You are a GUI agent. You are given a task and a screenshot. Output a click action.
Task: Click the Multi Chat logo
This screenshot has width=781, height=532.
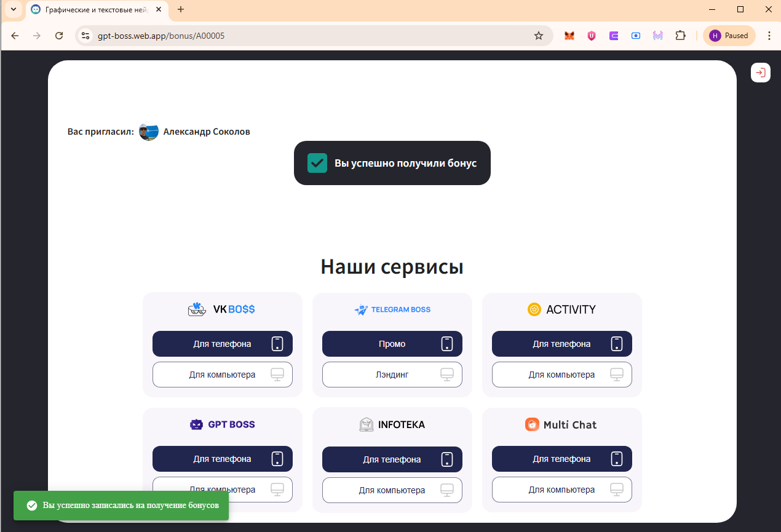tap(561, 424)
